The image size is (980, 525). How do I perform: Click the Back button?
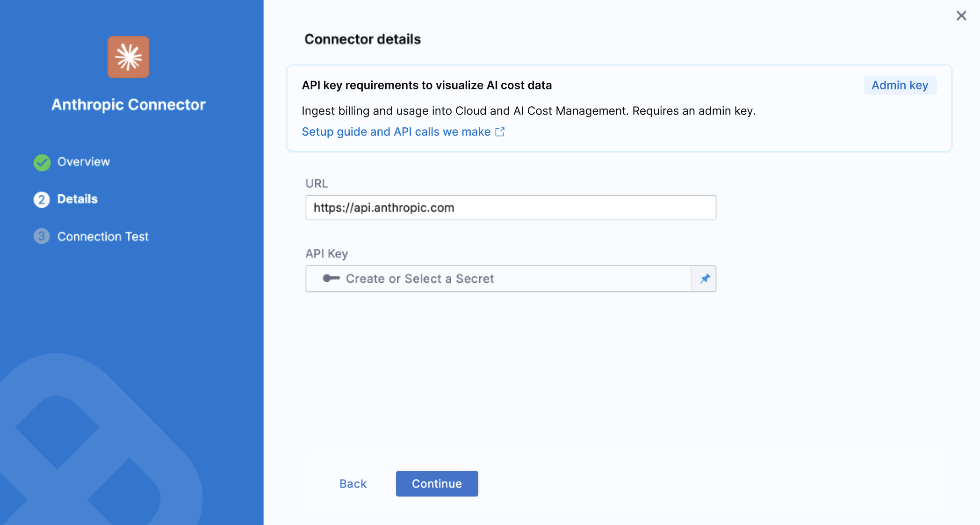(353, 484)
